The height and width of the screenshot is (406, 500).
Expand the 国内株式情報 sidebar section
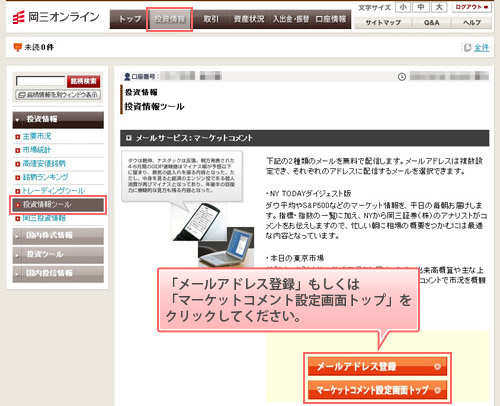58,236
